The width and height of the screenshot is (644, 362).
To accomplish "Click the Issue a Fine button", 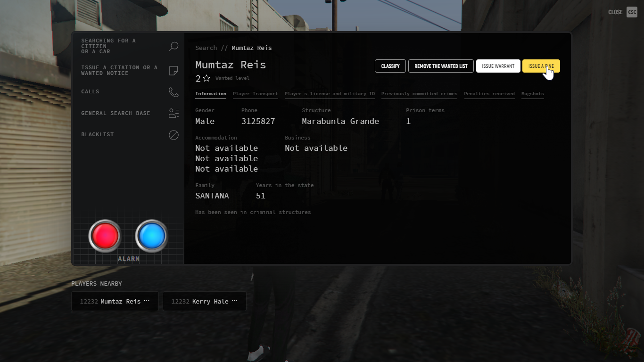I will [541, 66].
